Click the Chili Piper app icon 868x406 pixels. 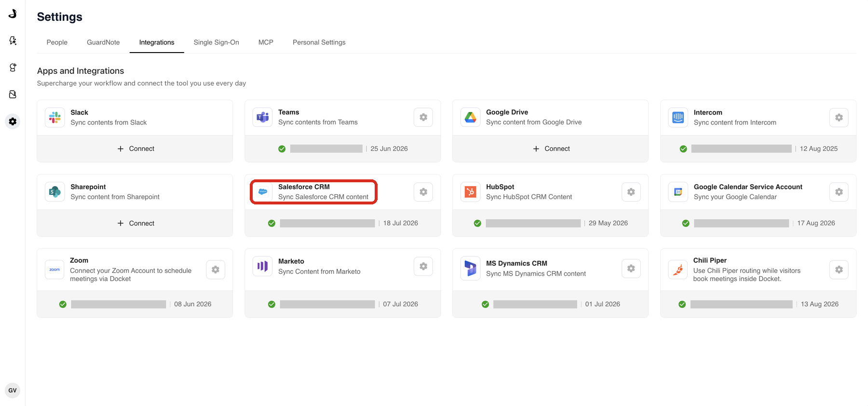tap(678, 270)
